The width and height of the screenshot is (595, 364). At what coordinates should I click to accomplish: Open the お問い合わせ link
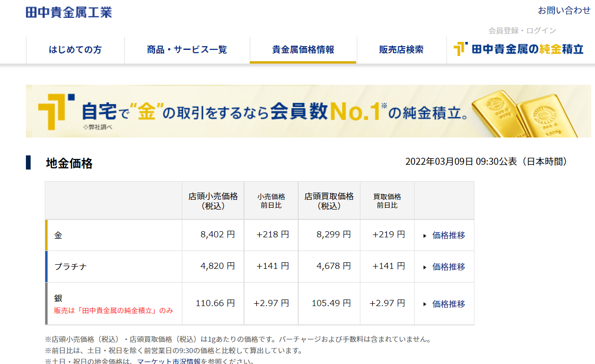[x=564, y=10]
